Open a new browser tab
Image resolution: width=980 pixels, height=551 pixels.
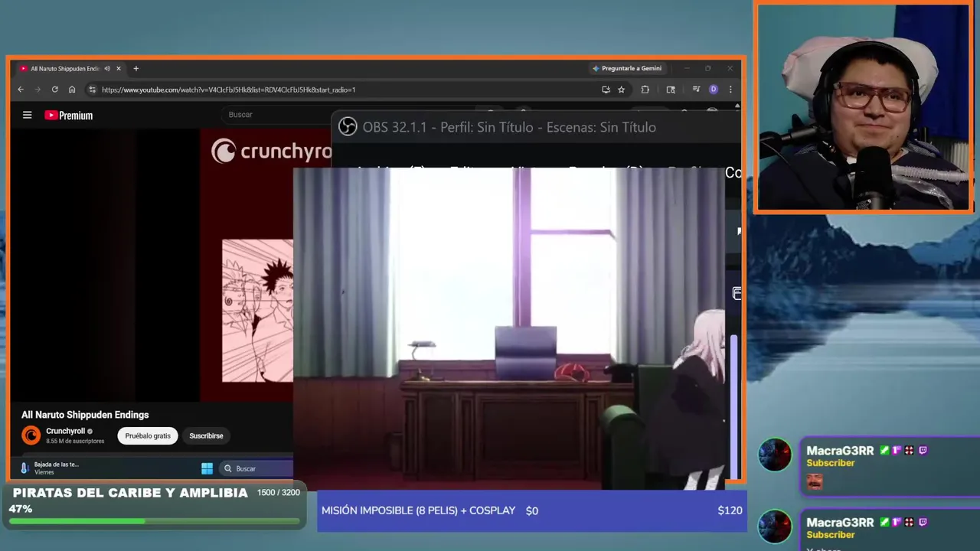(x=136, y=69)
